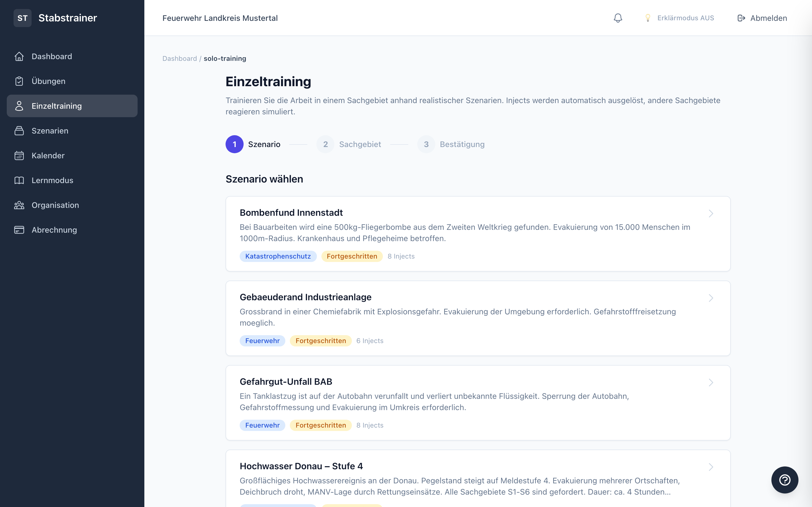Select Einzeltraining sidebar item

56,106
